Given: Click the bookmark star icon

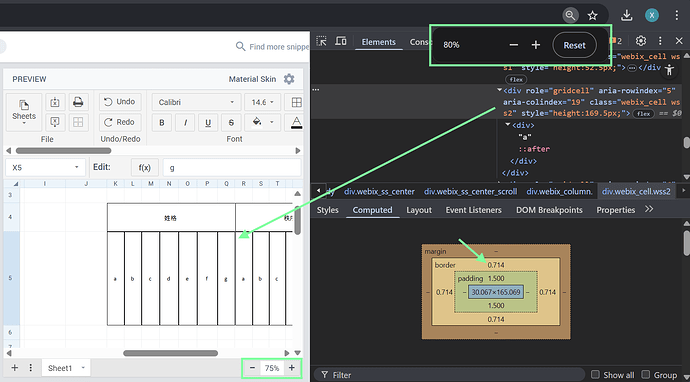Looking at the screenshot, I should (x=593, y=16).
